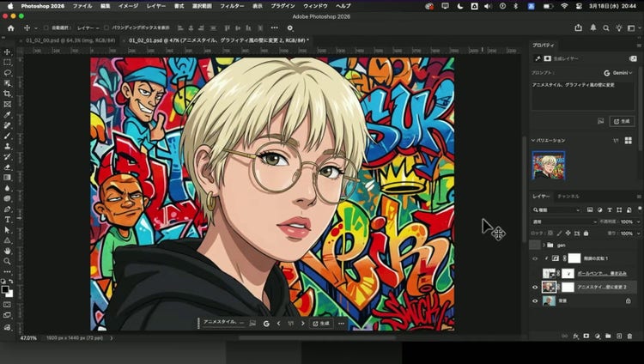This screenshot has height=364, width=644.
Task: Select the Lasso tool
Action: point(7,73)
